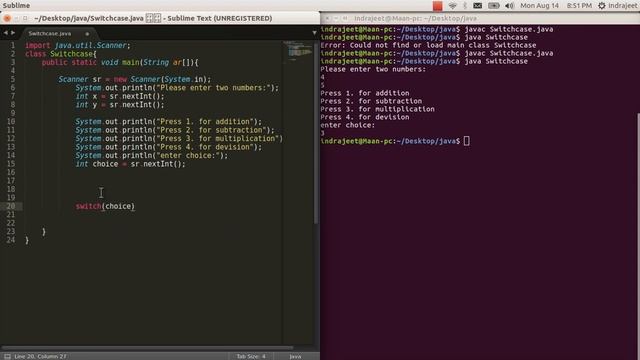Click the terminal window title text
Image resolution: width=640 pixels, height=360 pixels.
pos(415,18)
